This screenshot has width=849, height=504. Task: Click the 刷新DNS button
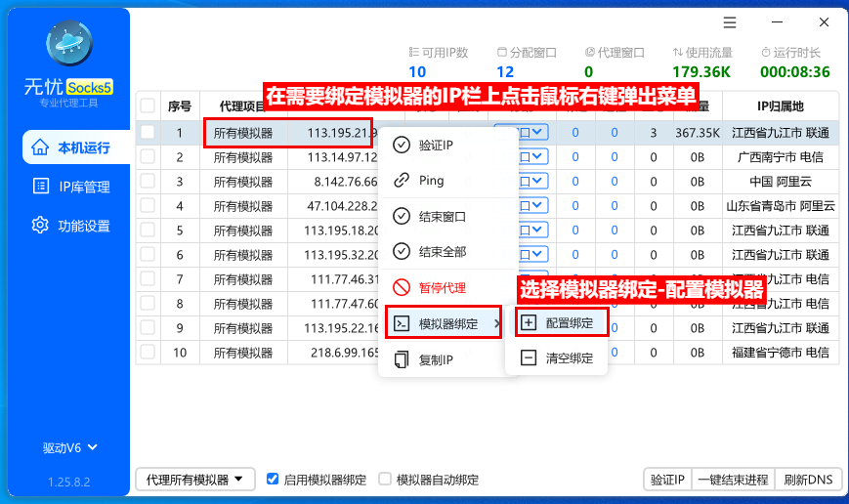[x=808, y=480]
